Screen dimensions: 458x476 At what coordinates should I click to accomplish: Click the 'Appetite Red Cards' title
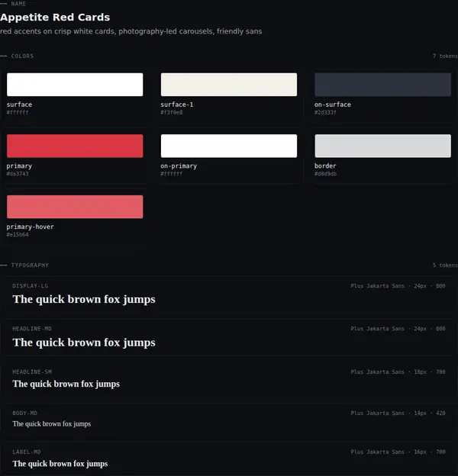[x=55, y=18]
